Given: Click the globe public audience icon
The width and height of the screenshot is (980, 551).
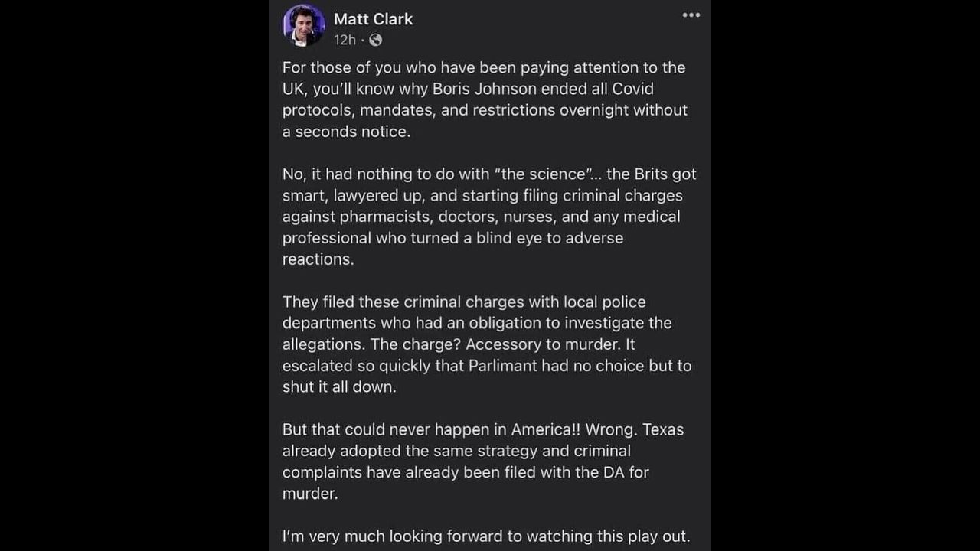Looking at the screenshot, I should pyautogui.click(x=375, y=40).
